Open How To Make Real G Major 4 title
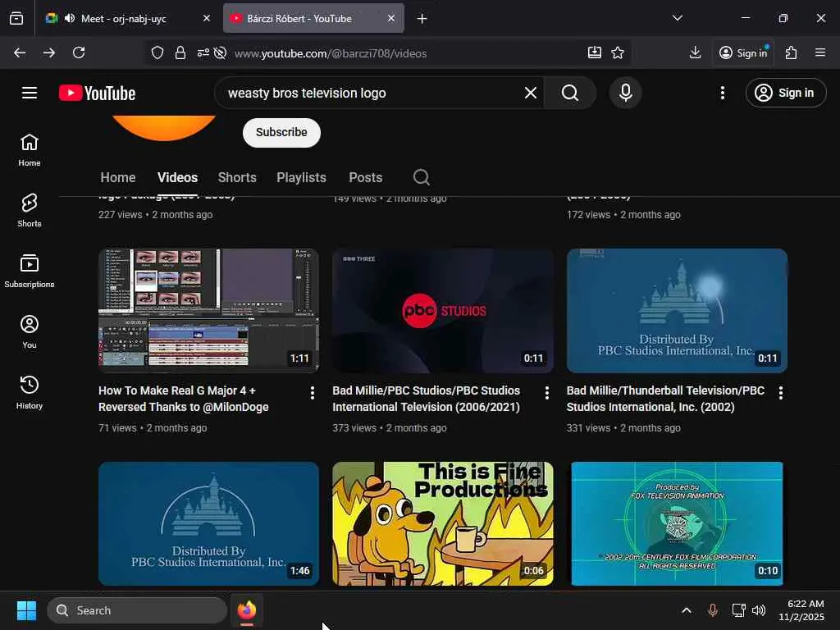Viewport: 840px width, 630px height. click(x=184, y=399)
